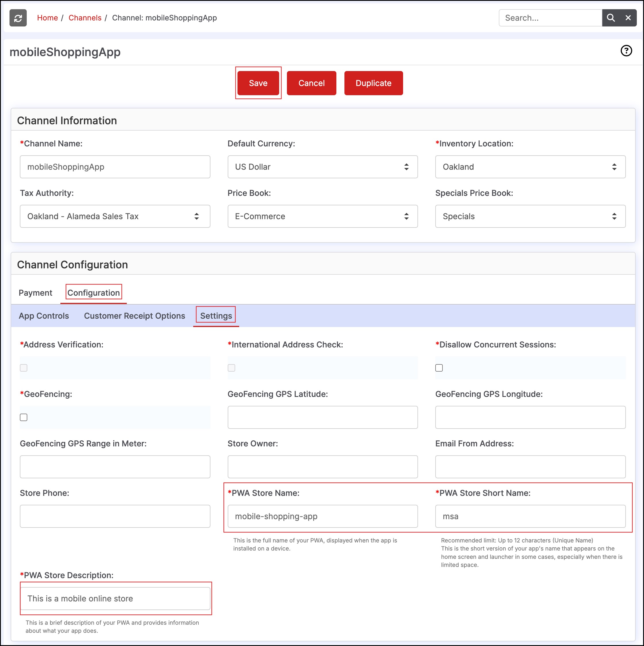The image size is (644, 646).
Task: Click the PWA Store Short Name field
Action: pyautogui.click(x=530, y=516)
